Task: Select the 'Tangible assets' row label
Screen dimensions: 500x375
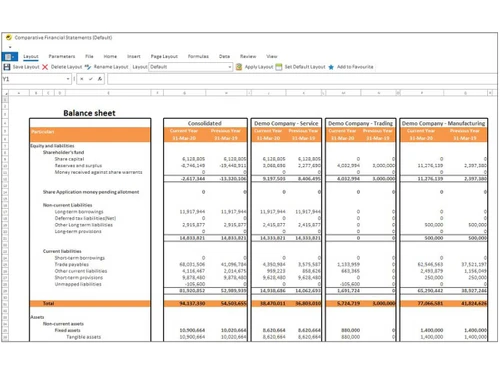Action: 83,337
